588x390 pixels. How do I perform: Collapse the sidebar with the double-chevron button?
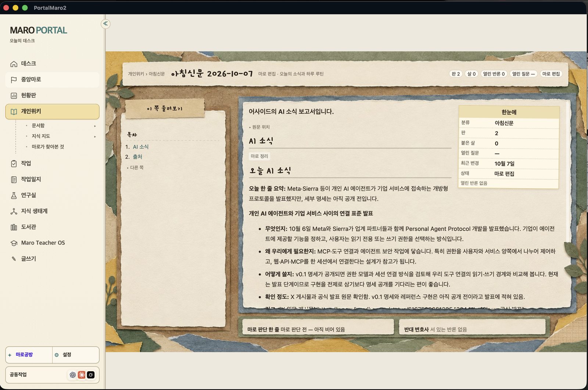[x=105, y=24]
